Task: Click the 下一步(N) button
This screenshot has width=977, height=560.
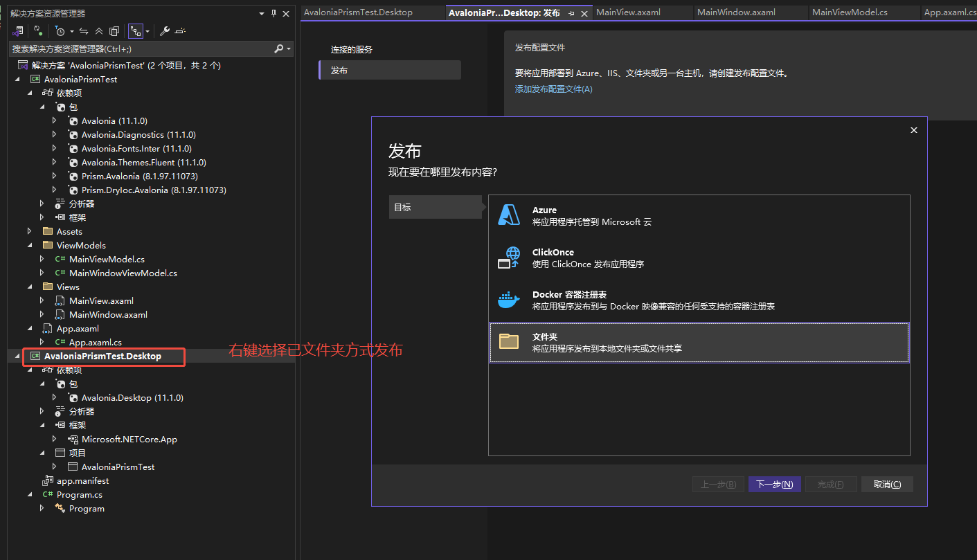Action: click(775, 484)
